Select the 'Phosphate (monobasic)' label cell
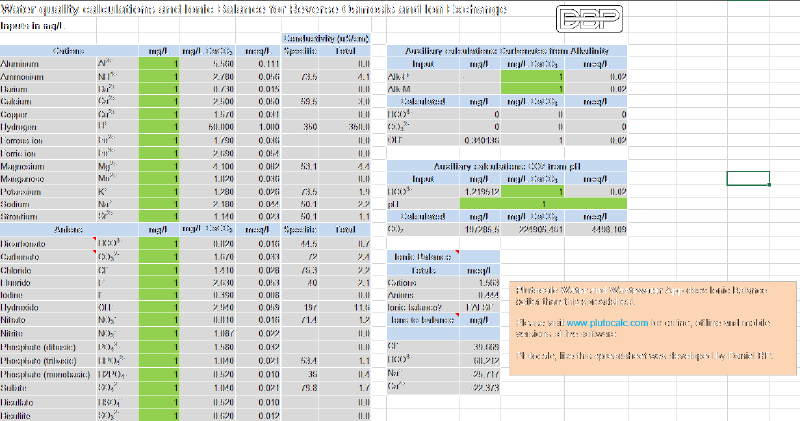 (x=48, y=374)
